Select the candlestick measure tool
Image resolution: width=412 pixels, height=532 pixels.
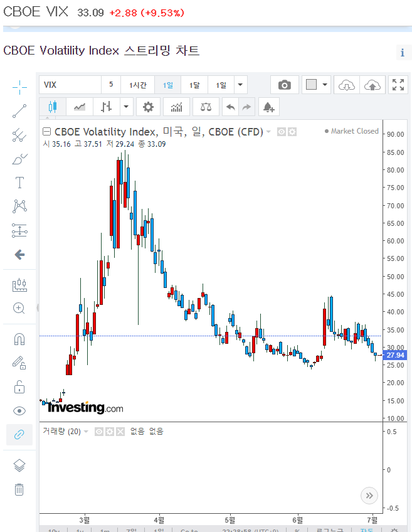click(x=19, y=285)
